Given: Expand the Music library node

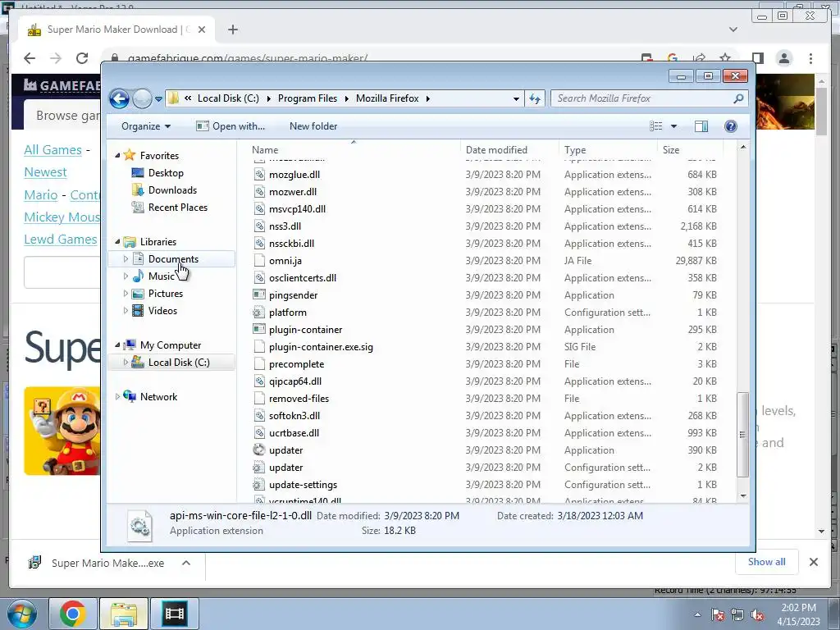Looking at the screenshot, I should [126, 276].
